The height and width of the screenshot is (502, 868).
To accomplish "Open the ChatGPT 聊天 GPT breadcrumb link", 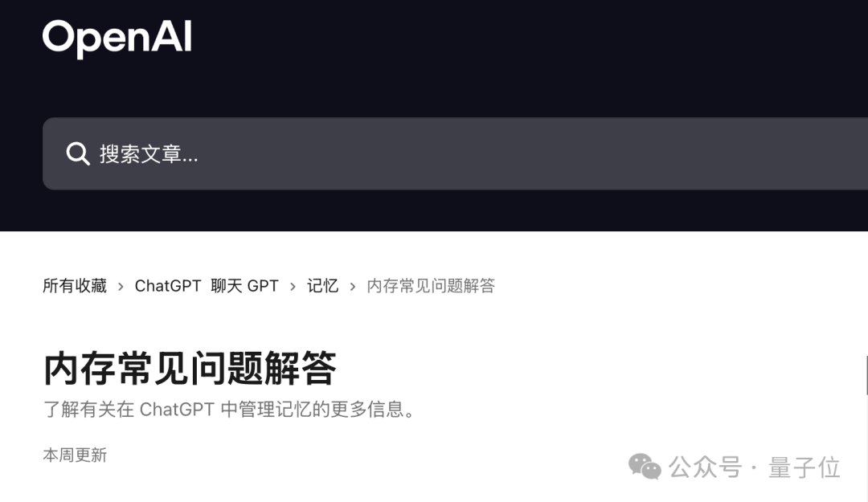I will coord(207,286).
